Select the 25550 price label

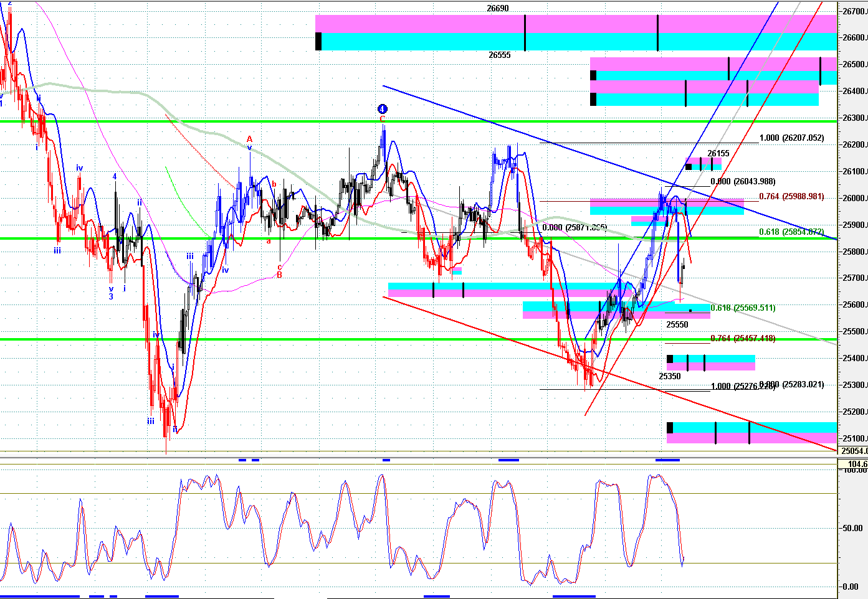point(677,325)
